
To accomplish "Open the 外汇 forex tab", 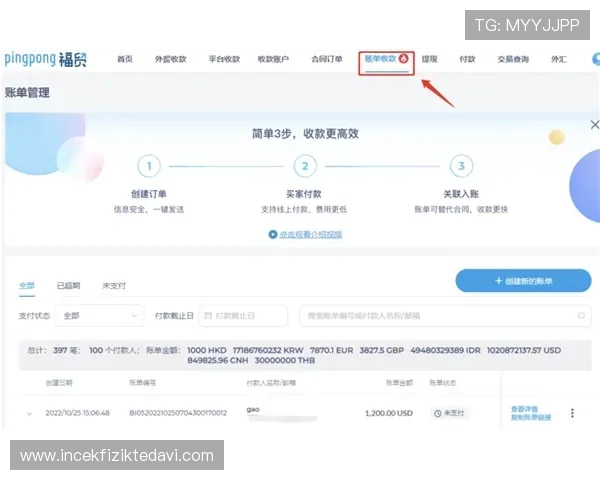I will pos(559,59).
